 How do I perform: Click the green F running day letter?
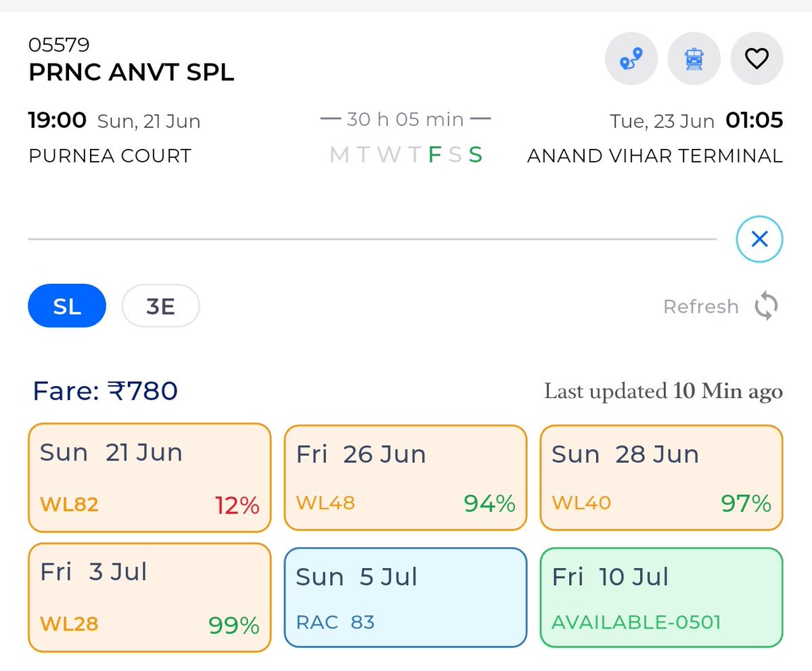coord(434,155)
